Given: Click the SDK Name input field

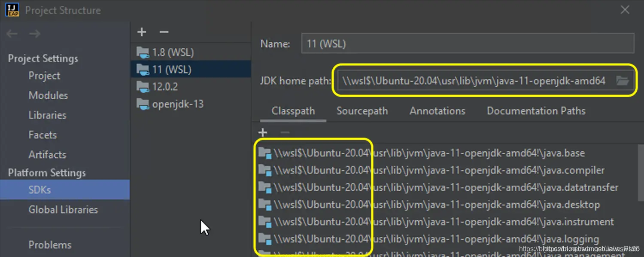Looking at the screenshot, I should [x=468, y=43].
